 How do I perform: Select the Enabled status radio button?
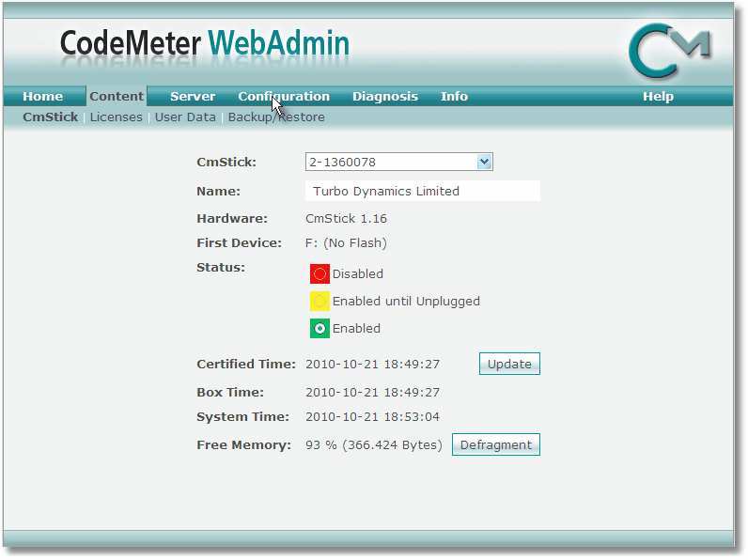click(319, 328)
